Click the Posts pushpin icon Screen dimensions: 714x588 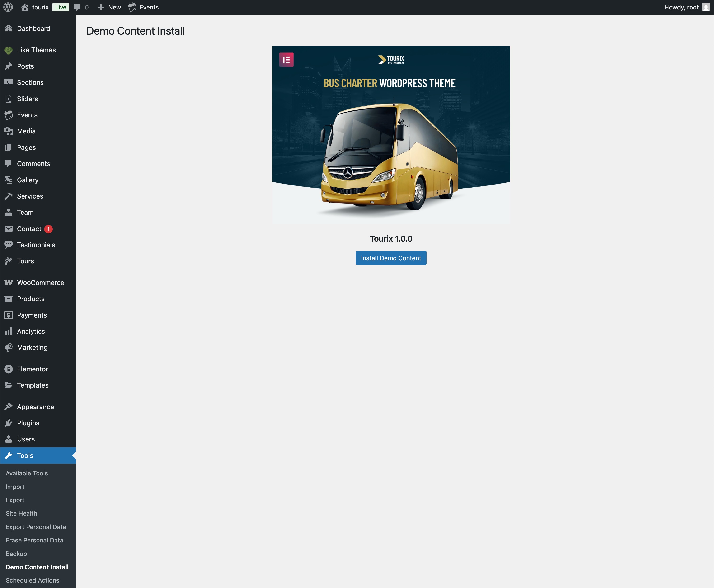coord(9,66)
